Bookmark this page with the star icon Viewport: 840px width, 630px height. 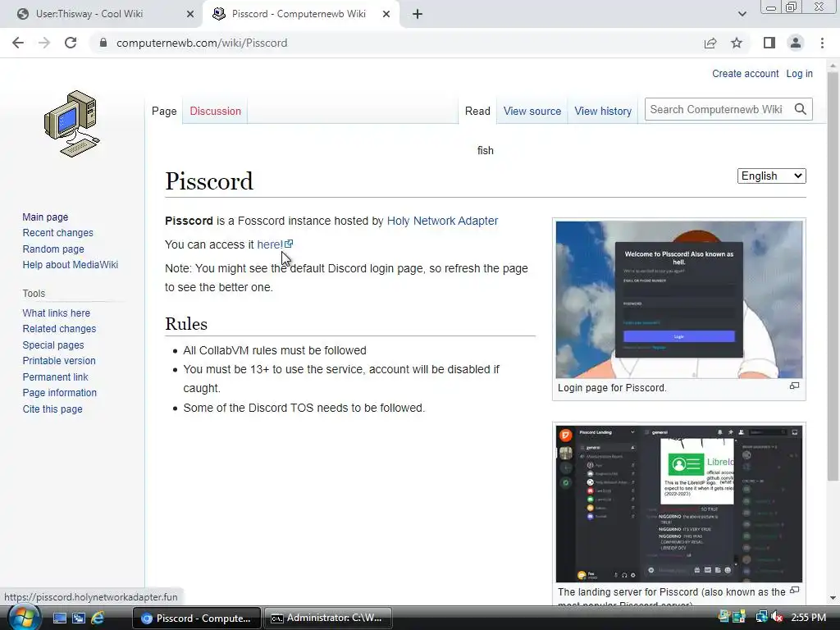click(x=737, y=43)
